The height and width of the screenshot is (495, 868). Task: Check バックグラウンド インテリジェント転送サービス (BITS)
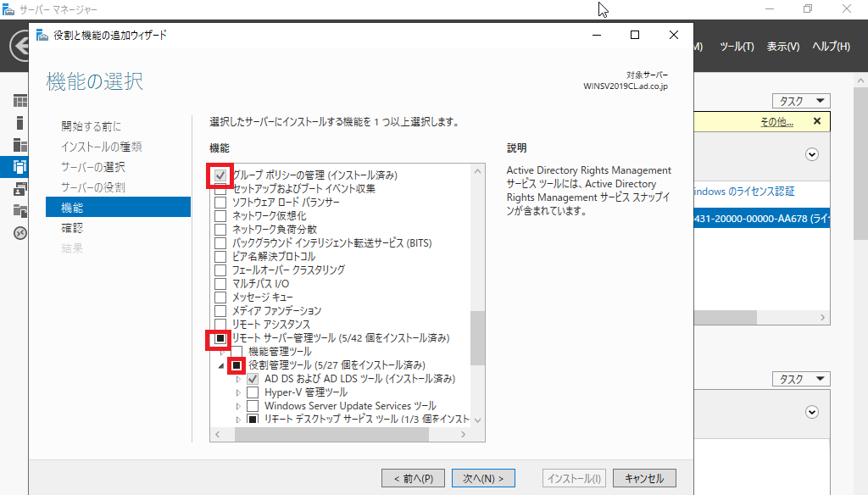point(220,243)
